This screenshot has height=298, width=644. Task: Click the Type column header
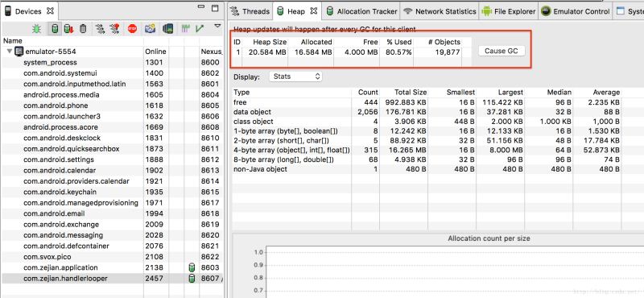[291, 92]
